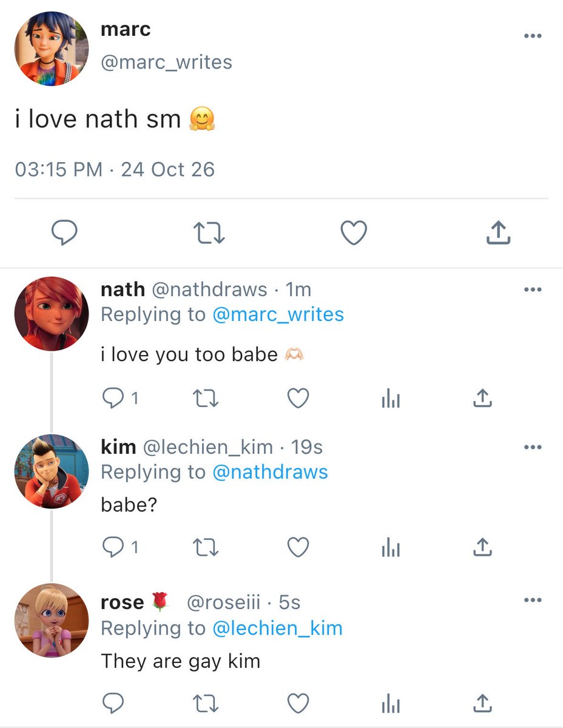Screen dimensions: 563x728
Task: Share marc's main tweet
Action: 499,233
